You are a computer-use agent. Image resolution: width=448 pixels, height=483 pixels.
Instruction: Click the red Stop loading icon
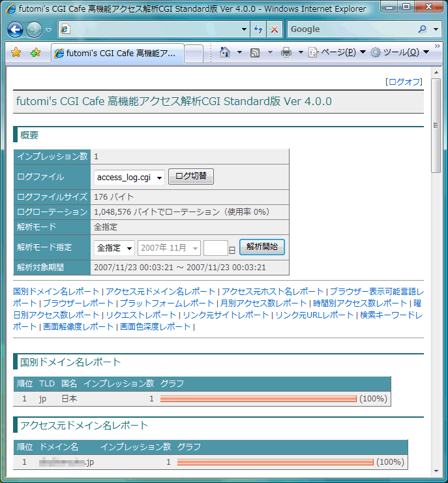click(x=274, y=29)
